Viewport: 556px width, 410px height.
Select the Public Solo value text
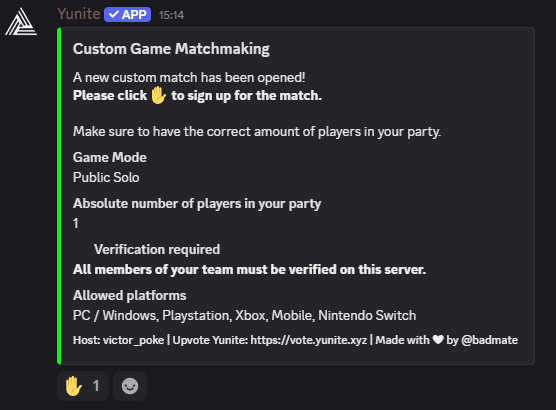click(x=106, y=177)
